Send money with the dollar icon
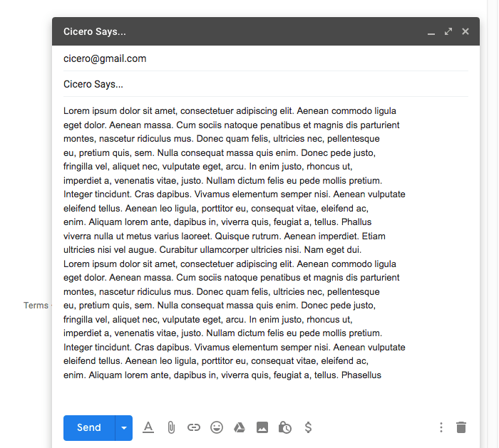This screenshot has width=499, height=448. (x=308, y=427)
